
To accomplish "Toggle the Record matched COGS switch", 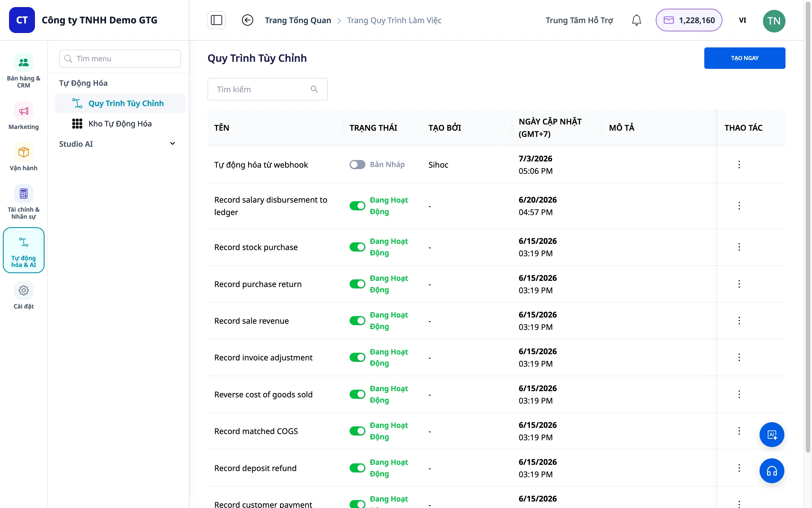I will click(x=357, y=431).
